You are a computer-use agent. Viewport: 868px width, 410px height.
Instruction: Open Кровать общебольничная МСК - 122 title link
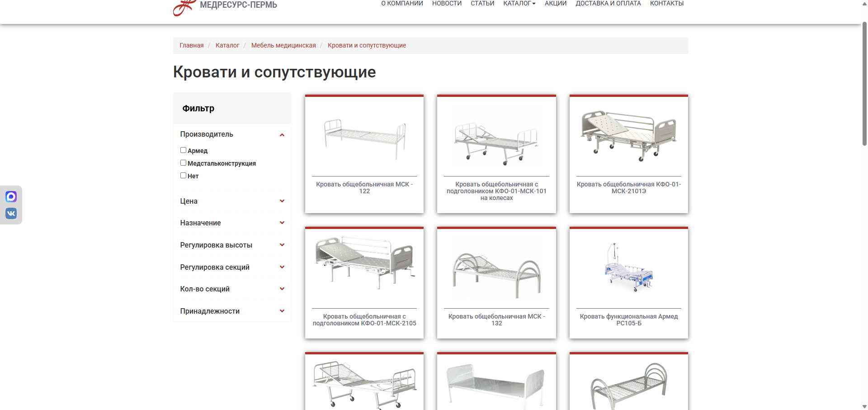pyautogui.click(x=364, y=188)
